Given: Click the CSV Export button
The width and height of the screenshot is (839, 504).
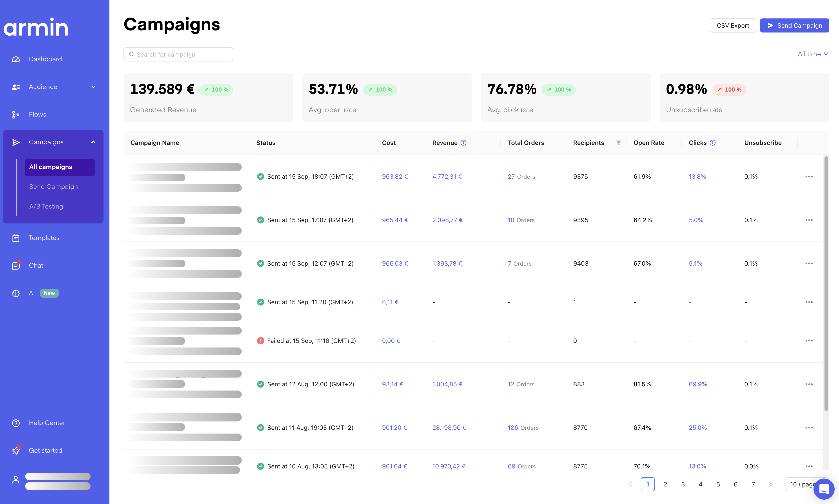Looking at the screenshot, I should pyautogui.click(x=733, y=26).
